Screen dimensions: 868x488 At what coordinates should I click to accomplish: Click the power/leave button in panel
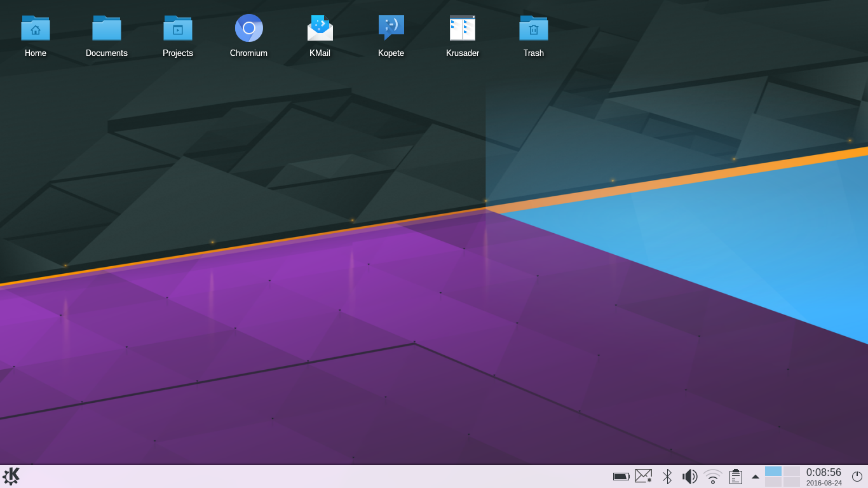(x=857, y=477)
